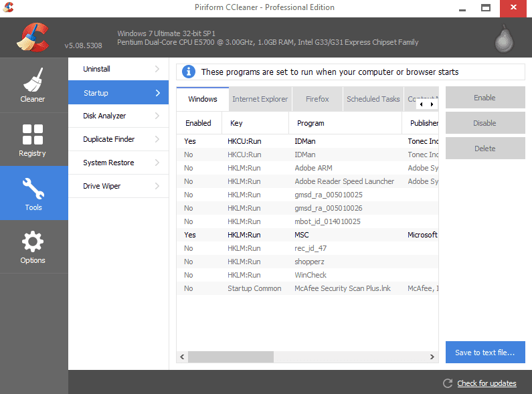Click the horizontal scrollbar thumb
The width and height of the screenshot is (532, 394).
tap(231, 357)
